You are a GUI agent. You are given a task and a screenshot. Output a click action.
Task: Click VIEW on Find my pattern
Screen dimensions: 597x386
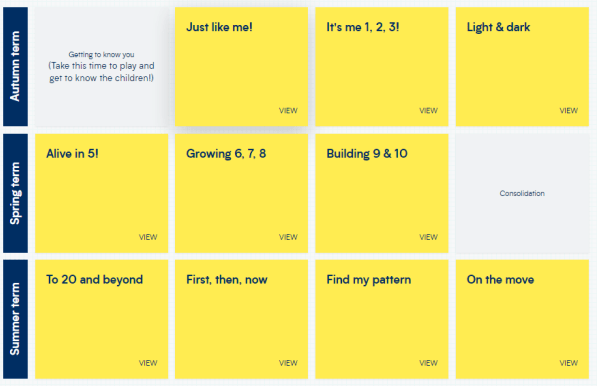point(428,363)
